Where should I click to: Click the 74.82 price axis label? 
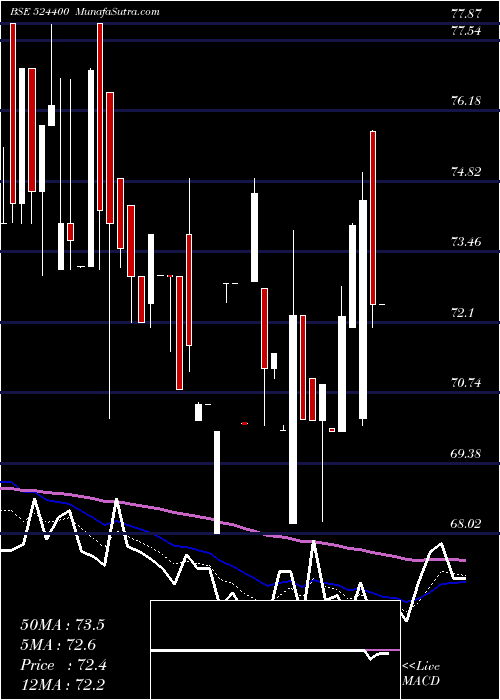click(467, 172)
